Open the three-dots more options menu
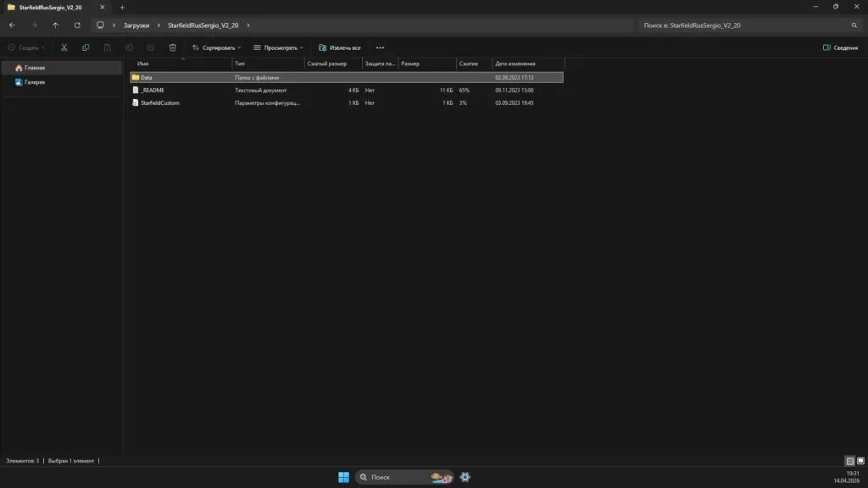Viewport: 868px width, 488px height. pos(381,47)
